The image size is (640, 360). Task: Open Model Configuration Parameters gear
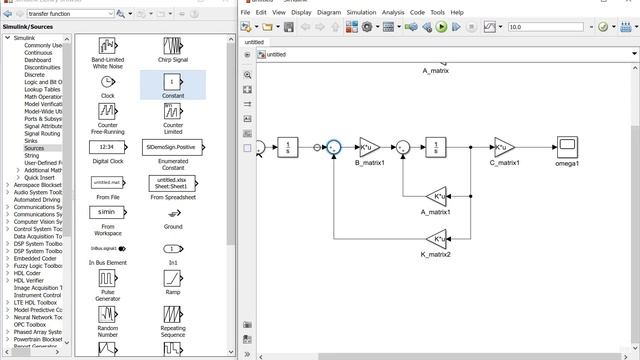(x=367, y=27)
